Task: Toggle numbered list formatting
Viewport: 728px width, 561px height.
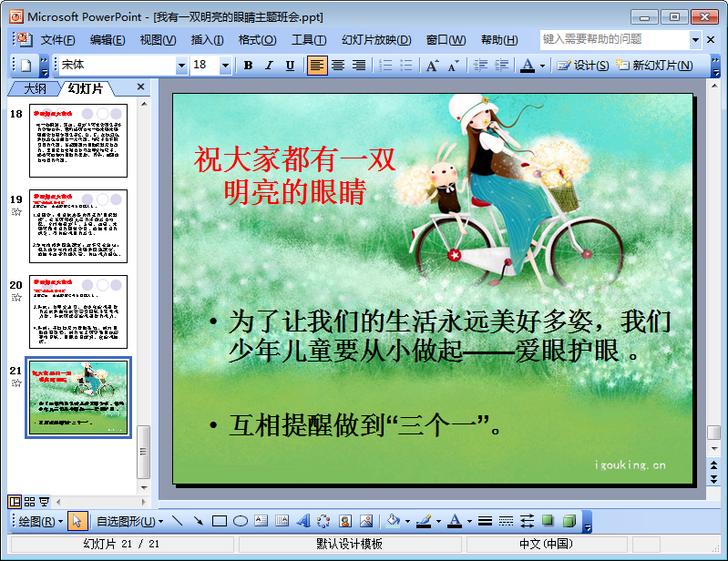Action: click(x=385, y=66)
